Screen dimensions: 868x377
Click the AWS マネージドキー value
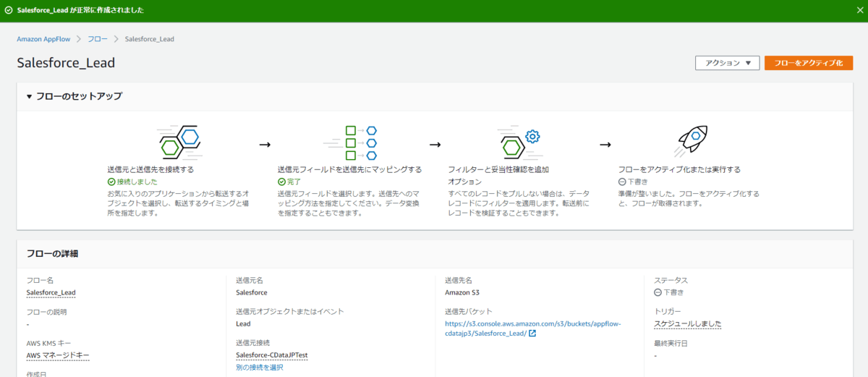pos(57,355)
